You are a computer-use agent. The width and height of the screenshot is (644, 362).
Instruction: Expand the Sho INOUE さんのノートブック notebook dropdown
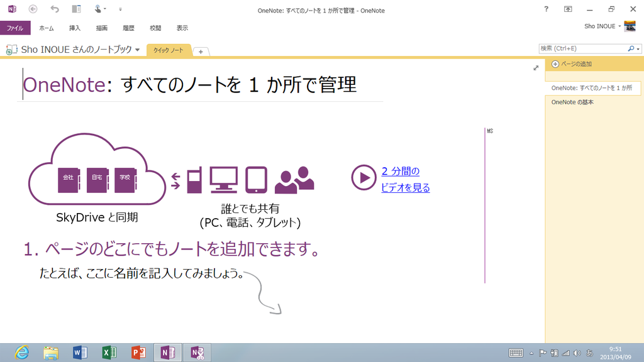tap(137, 50)
